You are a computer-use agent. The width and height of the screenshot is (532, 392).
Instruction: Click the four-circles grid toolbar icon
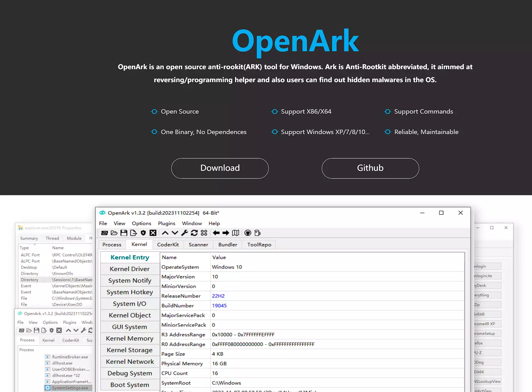click(x=204, y=233)
